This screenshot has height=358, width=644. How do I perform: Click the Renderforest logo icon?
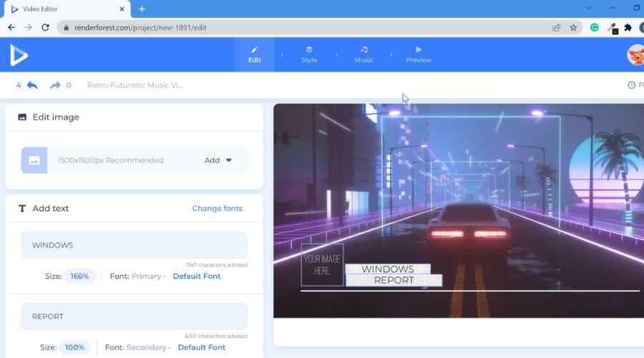point(19,54)
